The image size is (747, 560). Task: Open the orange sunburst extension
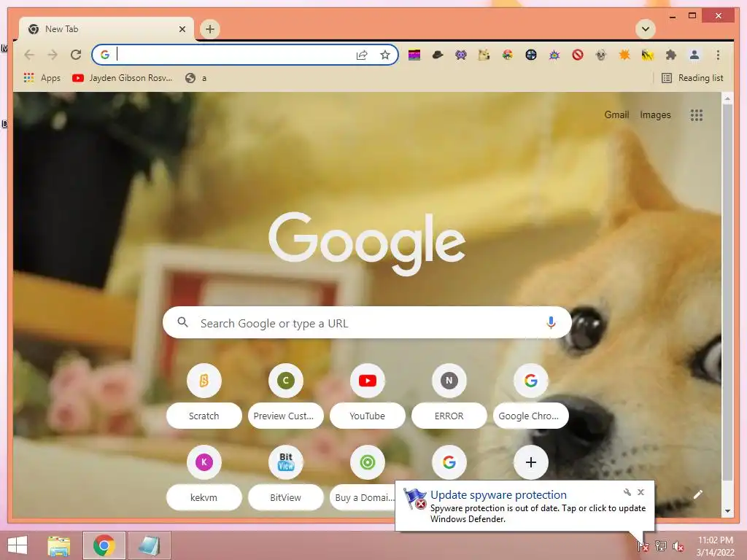point(624,55)
